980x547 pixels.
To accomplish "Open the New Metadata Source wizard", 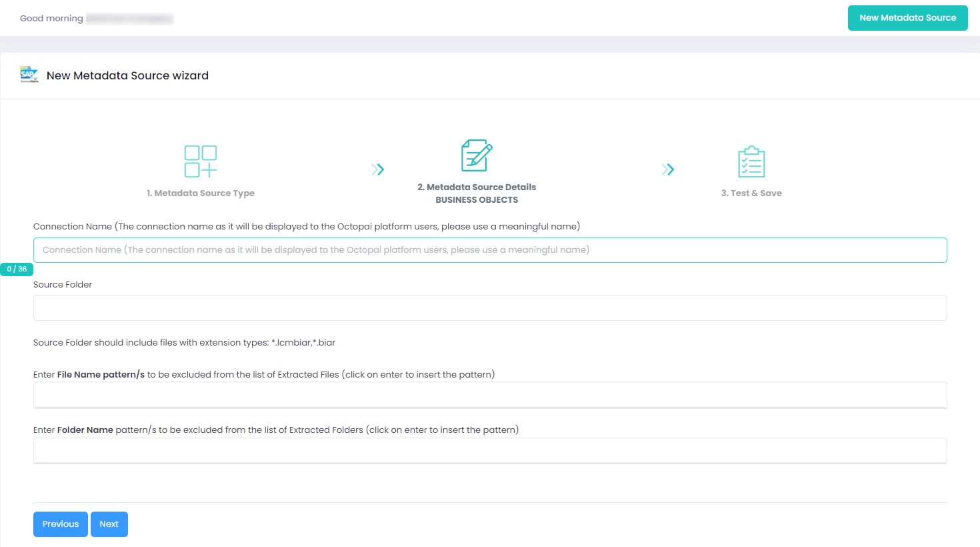I will click(907, 18).
